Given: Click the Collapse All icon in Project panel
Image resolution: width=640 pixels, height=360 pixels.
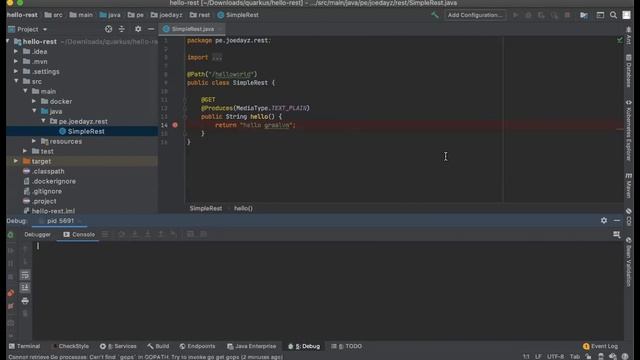Looking at the screenshot, I should click(122, 29).
